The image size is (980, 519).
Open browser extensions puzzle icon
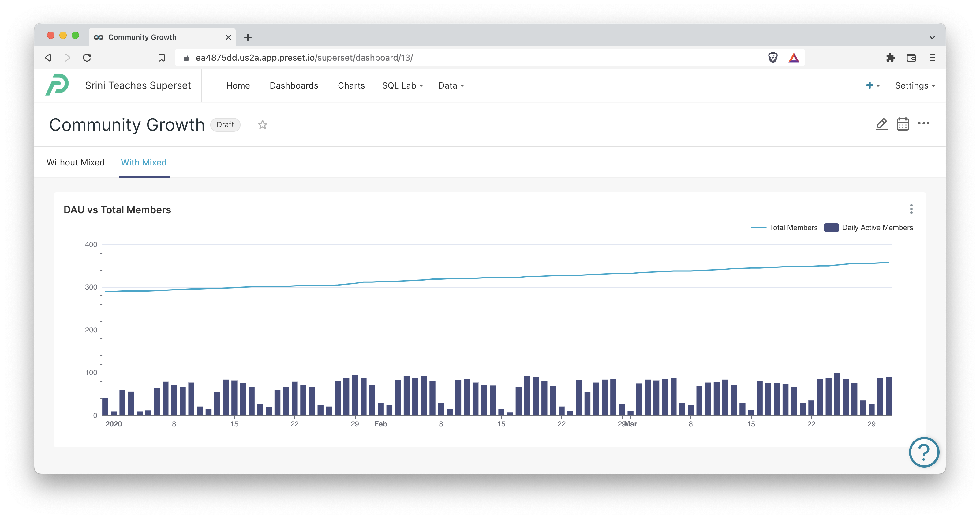pyautogui.click(x=890, y=58)
